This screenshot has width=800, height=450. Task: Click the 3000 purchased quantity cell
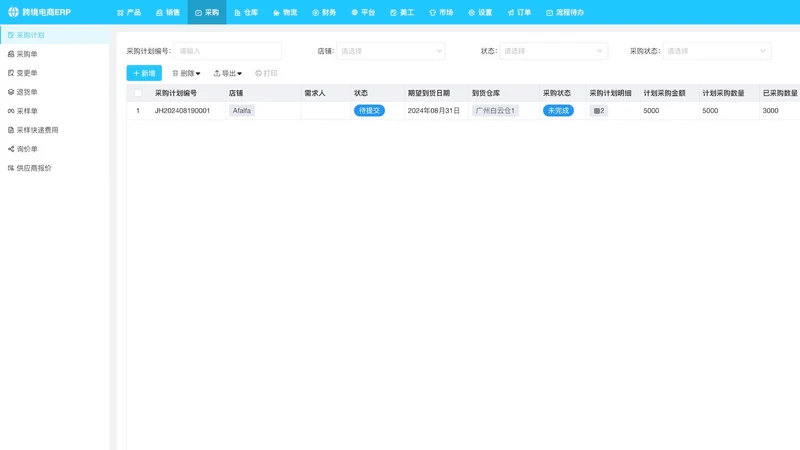(770, 111)
